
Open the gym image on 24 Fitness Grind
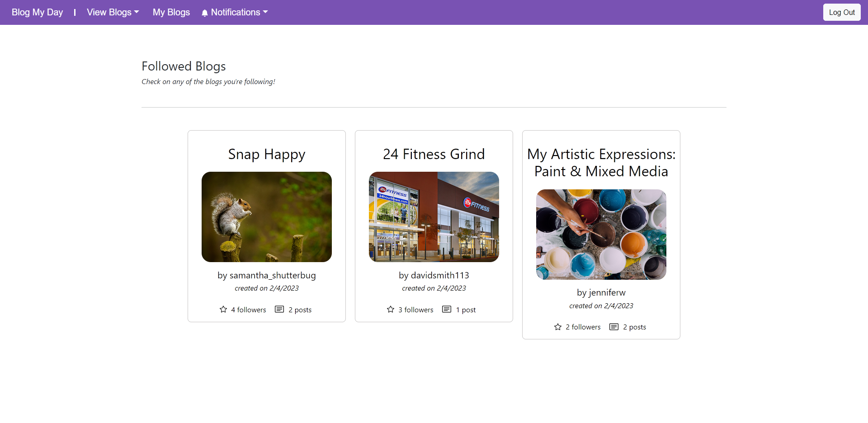click(434, 216)
